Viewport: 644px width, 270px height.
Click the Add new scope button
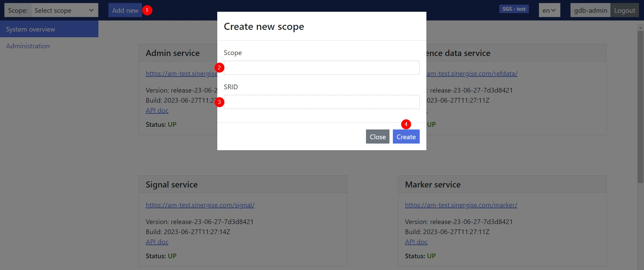pos(125,10)
